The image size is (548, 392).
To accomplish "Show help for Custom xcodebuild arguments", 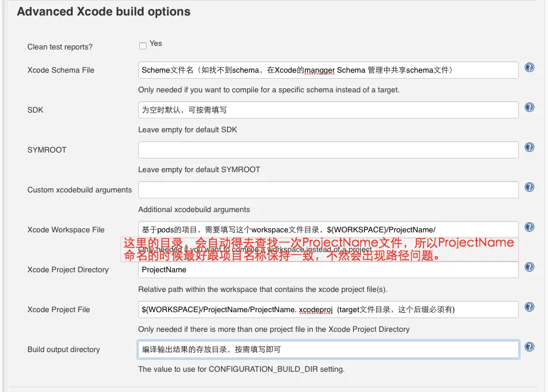I will (x=530, y=186).
